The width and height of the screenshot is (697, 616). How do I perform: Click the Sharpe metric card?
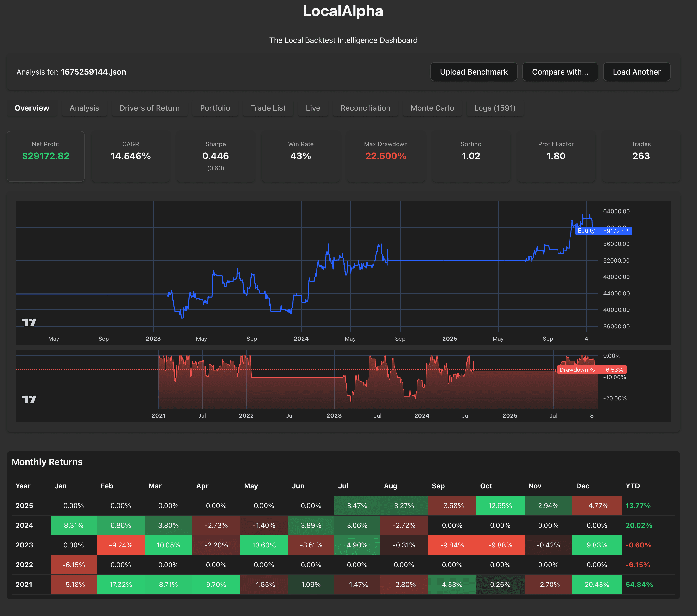coord(215,156)
